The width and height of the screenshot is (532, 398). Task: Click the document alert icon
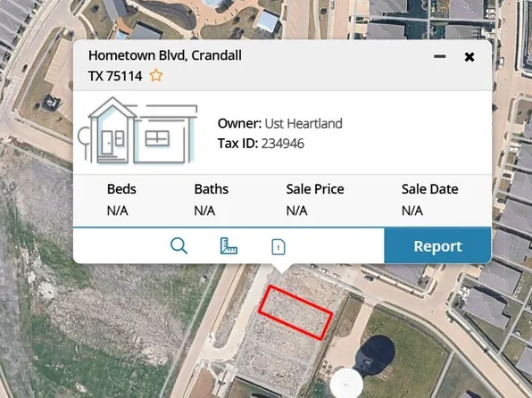pos(278,246)
